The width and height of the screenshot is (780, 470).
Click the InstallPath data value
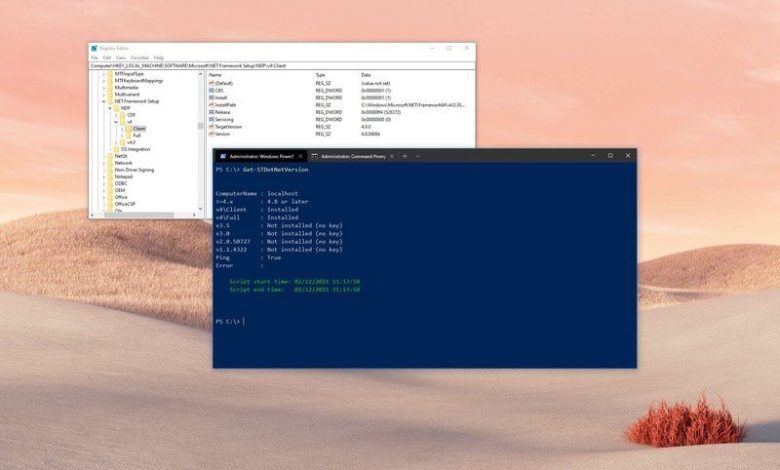413,105
